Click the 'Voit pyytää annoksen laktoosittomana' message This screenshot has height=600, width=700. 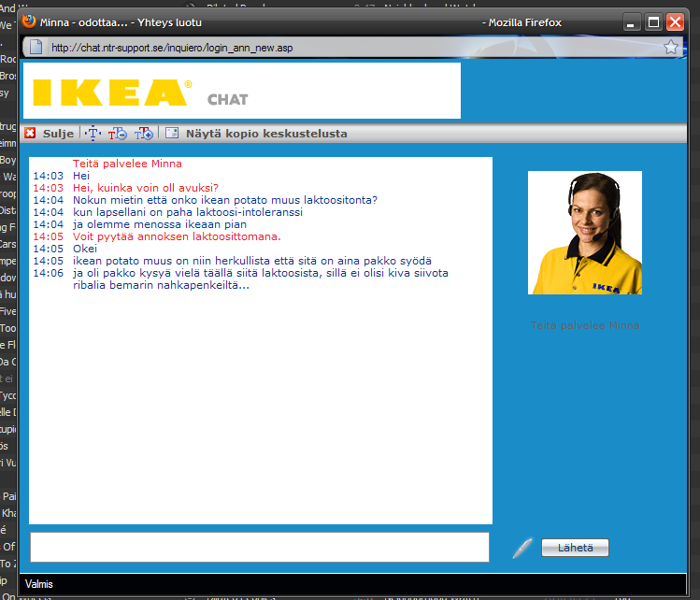(177, 236)
